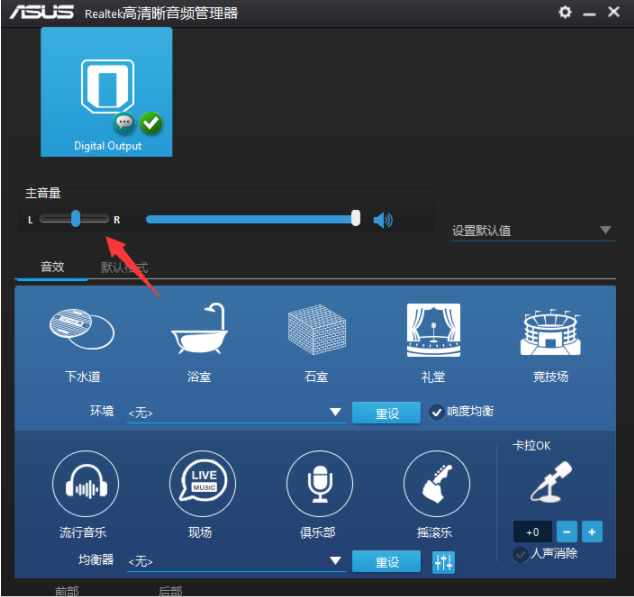Viewport: 634px width, 597px height.
Task: Click the left-right balance slider handle
Action: 76,219
